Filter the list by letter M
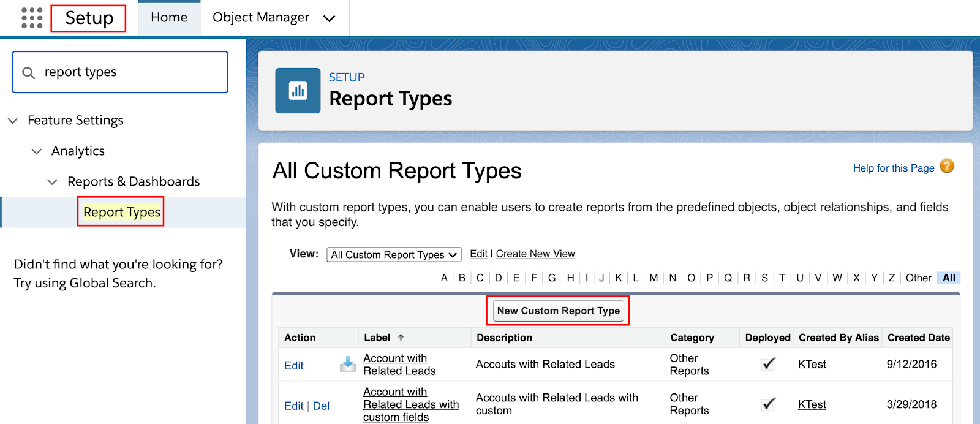This screenshot has height=424, width=980. [654, 278]
